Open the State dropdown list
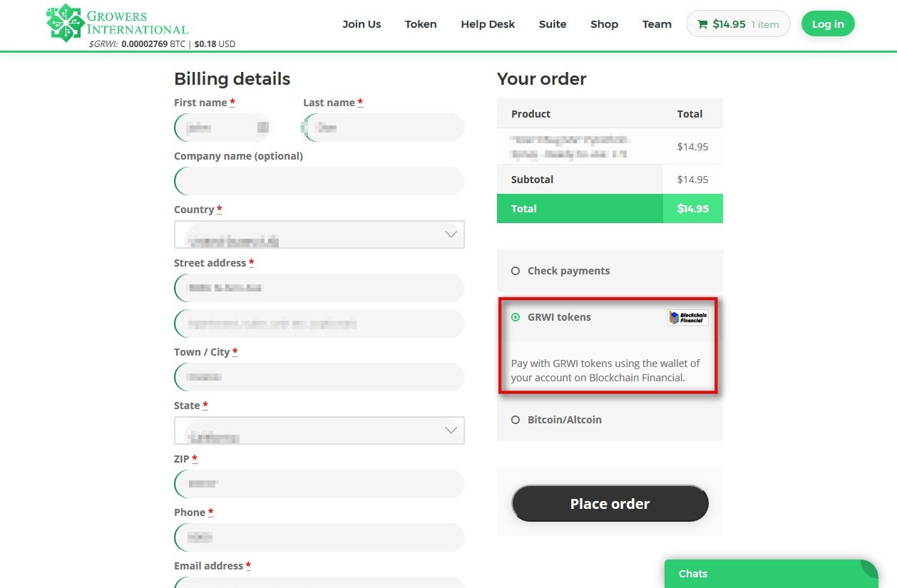This screenshot has width=897, height=588. 319,430
